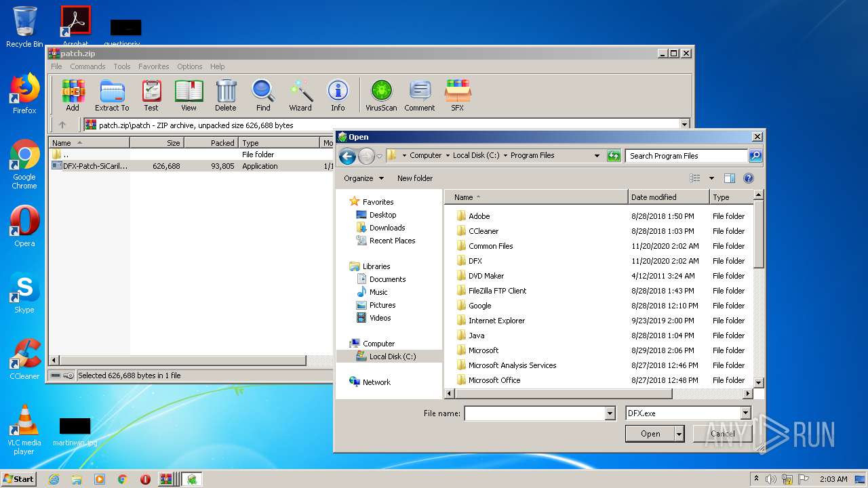Click the Search Program Files box
This screenshot has height=488, width=868.
[x=686, y=156]
